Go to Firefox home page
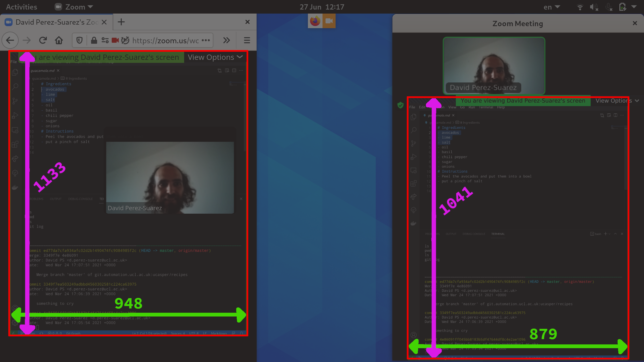644x362 pixels. point(59,40)
